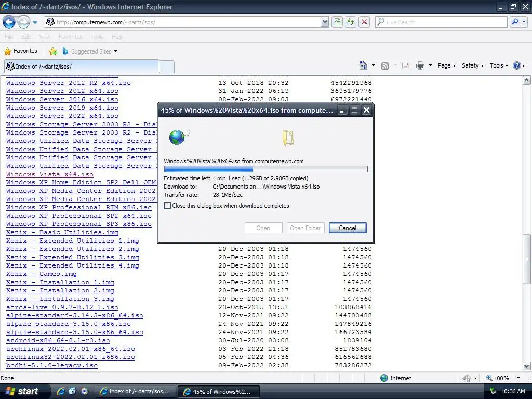532x399 pixels.
Task: Expand the address bar history dropdown
Action: click(325, 22)
